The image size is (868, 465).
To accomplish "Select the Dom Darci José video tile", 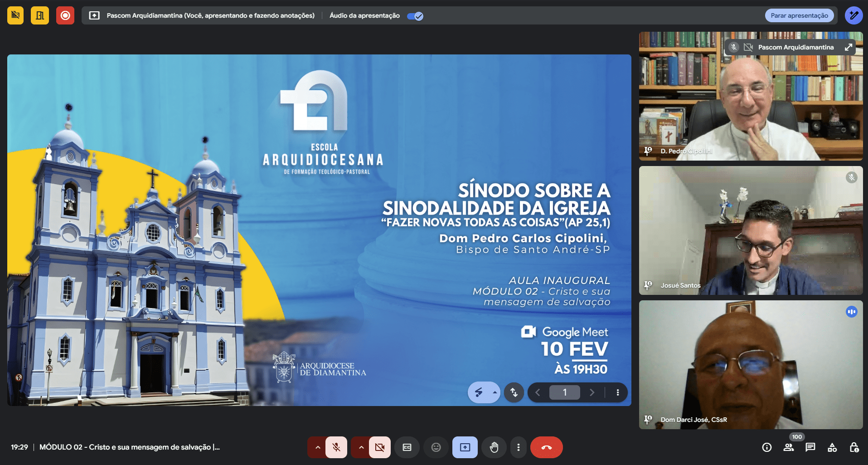I will [751, 365].
